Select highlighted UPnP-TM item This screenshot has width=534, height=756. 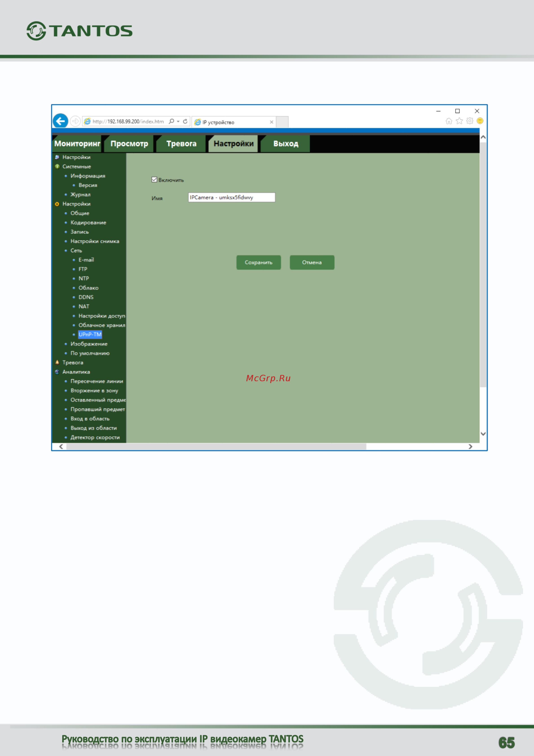click(90, 335)
